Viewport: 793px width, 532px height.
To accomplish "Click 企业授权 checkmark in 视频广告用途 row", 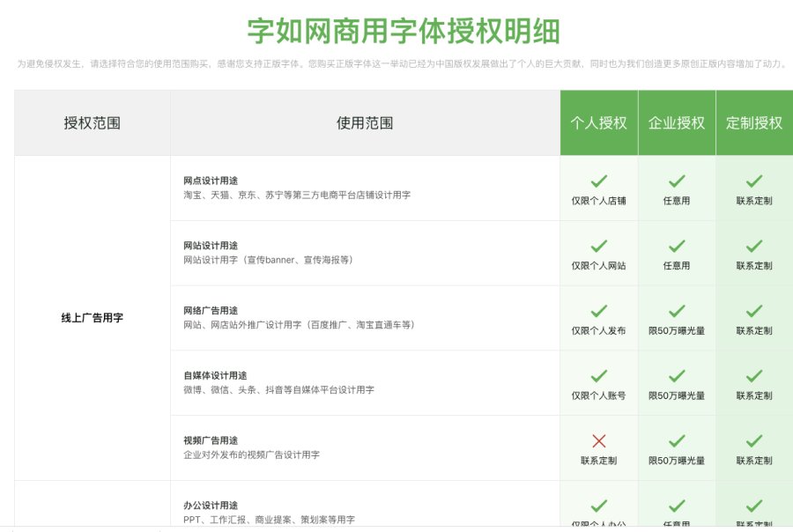I will click(x=677, y=441).
